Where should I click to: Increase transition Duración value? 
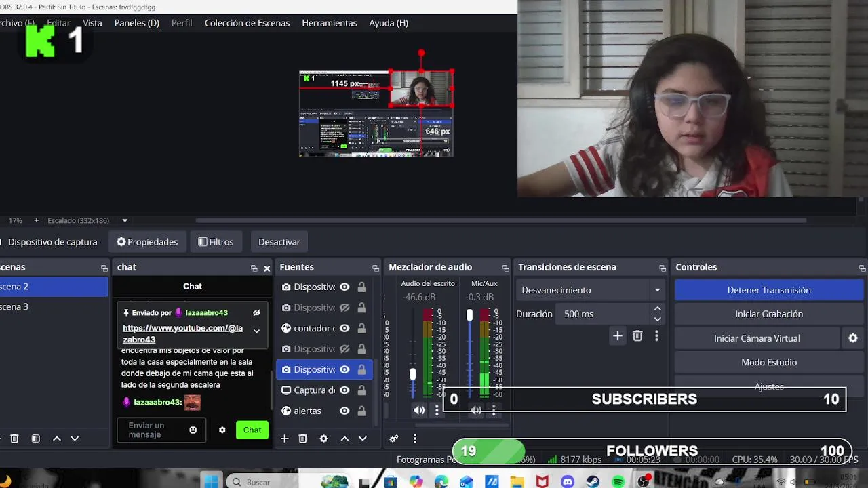click(x=657, y=309)
